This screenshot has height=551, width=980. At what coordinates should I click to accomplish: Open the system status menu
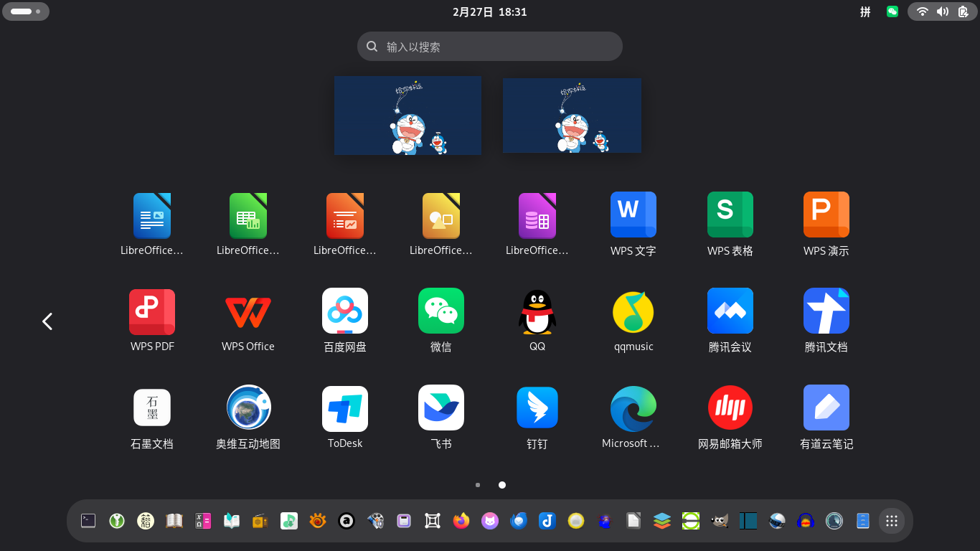pos(942,11)
